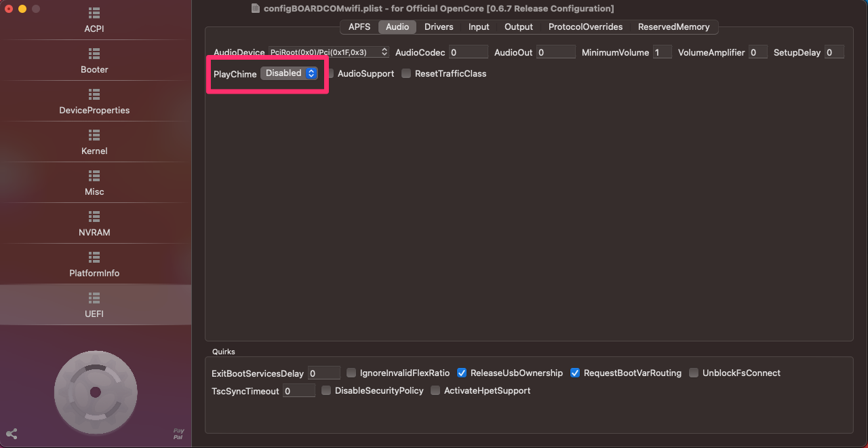868x448 pixels.
Task: Expand the AudioDevice combo box
Action: click(x=384, y=52)
